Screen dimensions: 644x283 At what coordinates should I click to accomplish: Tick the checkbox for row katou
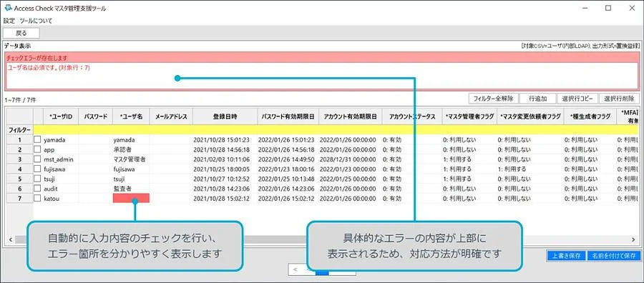tap(38, 199)
